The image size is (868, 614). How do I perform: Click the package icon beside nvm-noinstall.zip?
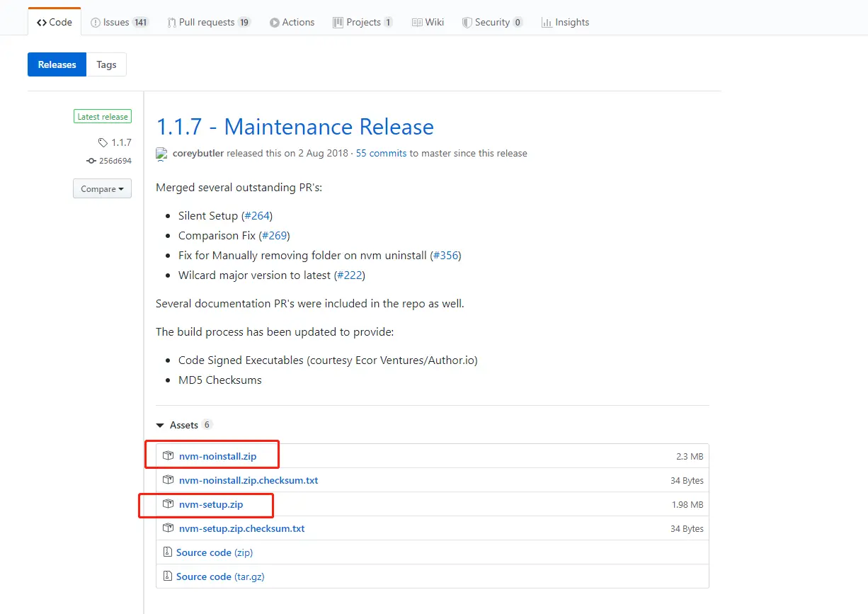pyautogui.click(x=168, y=455)
